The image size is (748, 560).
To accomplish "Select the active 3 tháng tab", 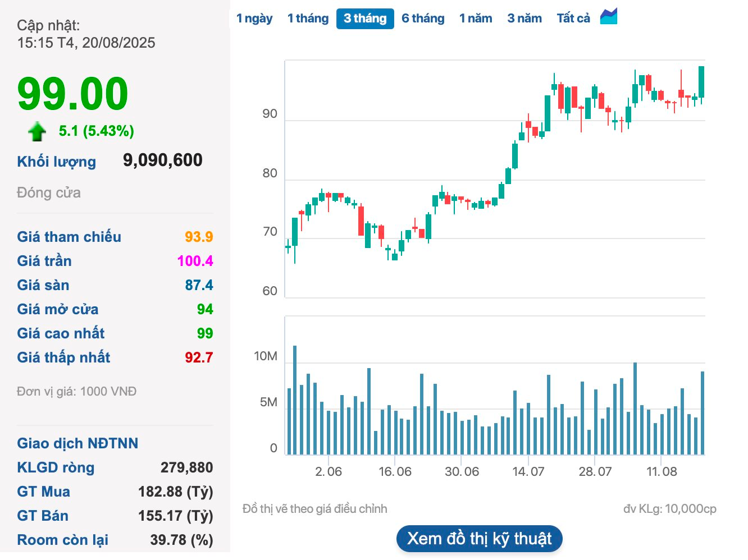I will (365, 19).
